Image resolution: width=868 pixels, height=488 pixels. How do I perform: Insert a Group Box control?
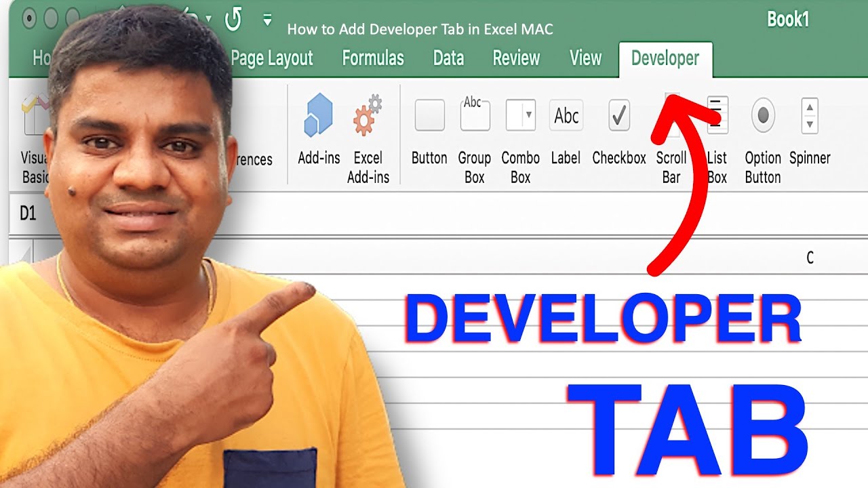[475, 114]
